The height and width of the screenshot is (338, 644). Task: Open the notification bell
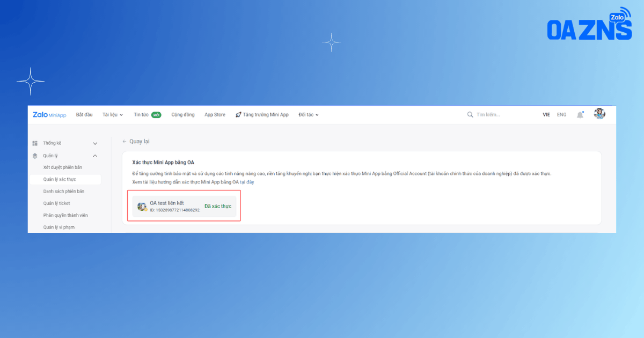(580, 115)
